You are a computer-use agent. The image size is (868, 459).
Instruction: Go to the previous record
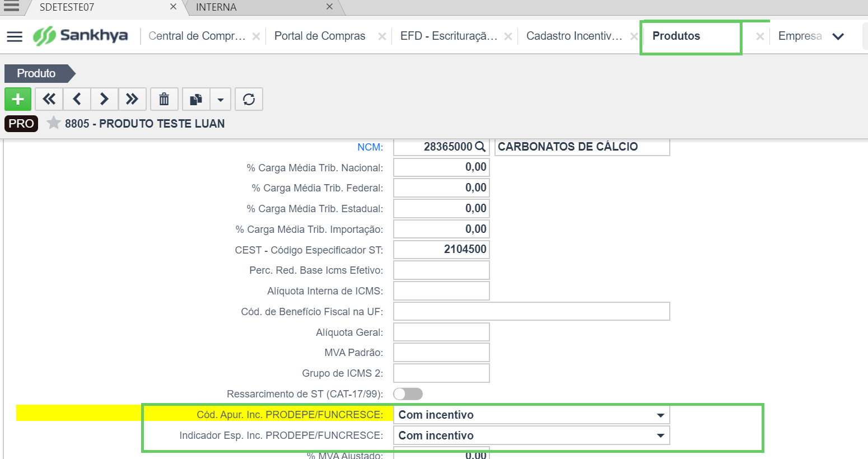(77, 99)
